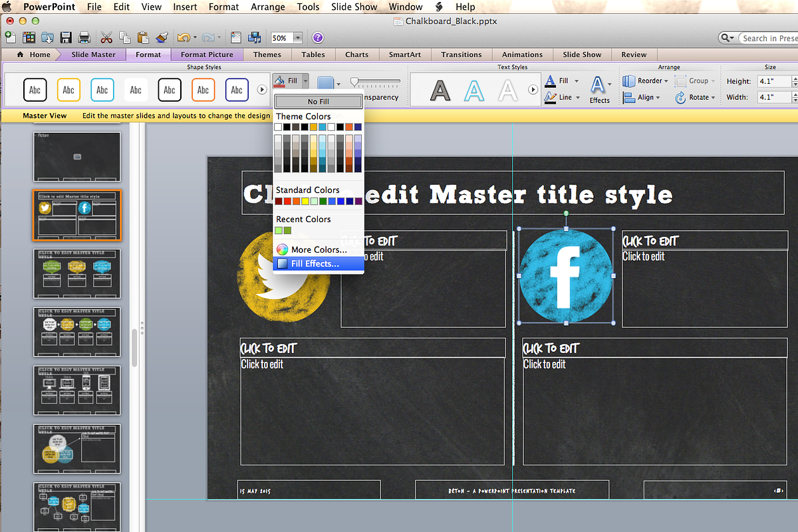Pick the orange theme color swatch
The image size is (798, 532).
[x=348, y=127]
